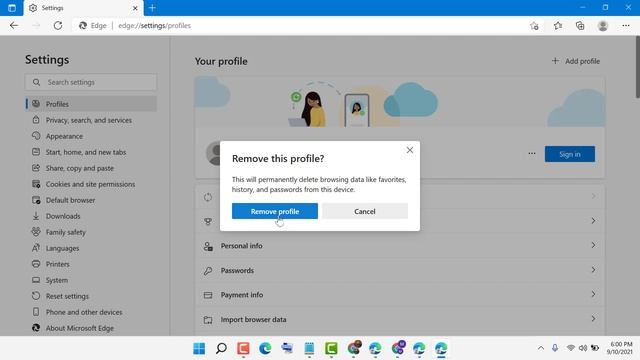Expand the Passwords row chevron
This screenshot has width=640, height=360.
[593, 270]
